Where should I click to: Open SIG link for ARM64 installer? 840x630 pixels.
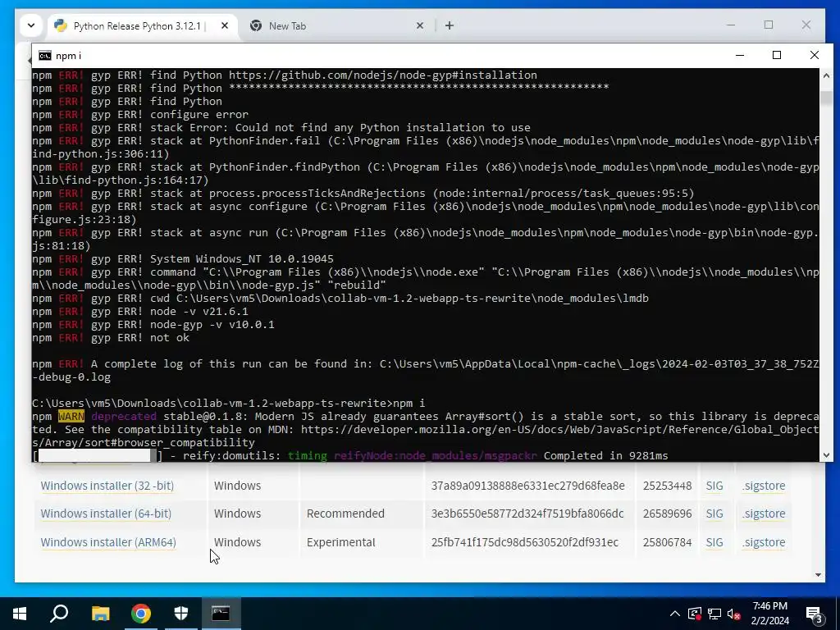(714, 542)
